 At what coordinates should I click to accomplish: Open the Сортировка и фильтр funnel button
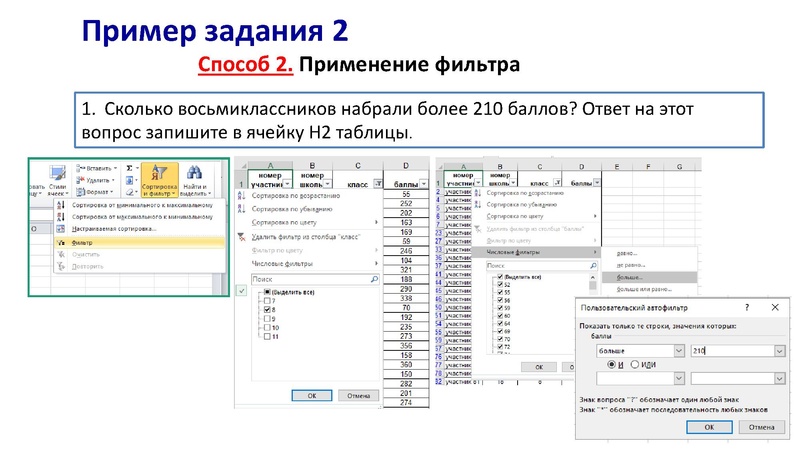tap(159, 180)
